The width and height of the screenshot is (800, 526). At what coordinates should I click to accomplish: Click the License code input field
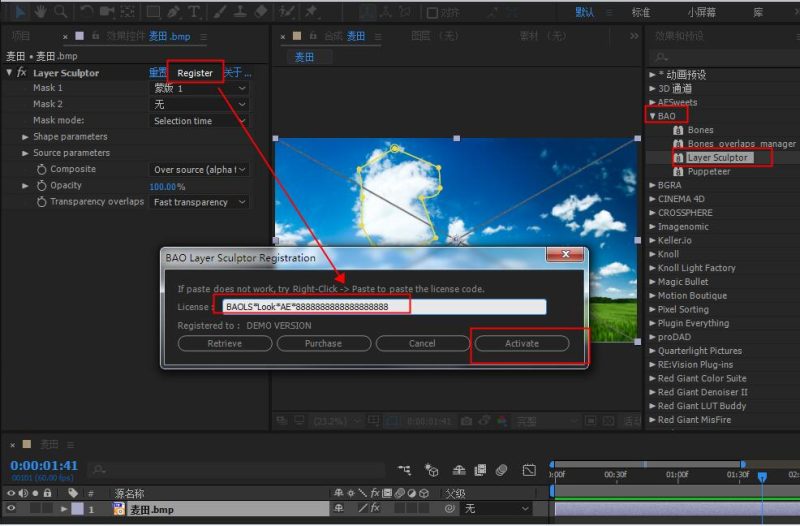coord(384,307)
